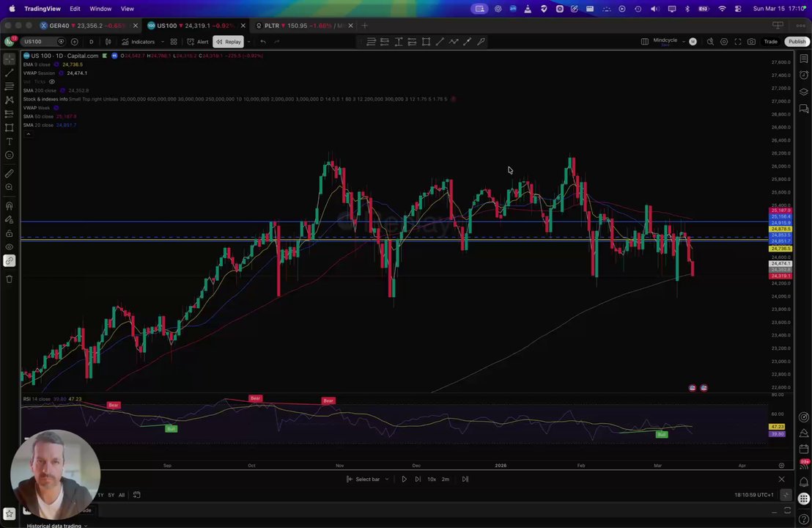Click the Publish button
The width and height of the screenshot is (812, 528).
tap(797, 42)
